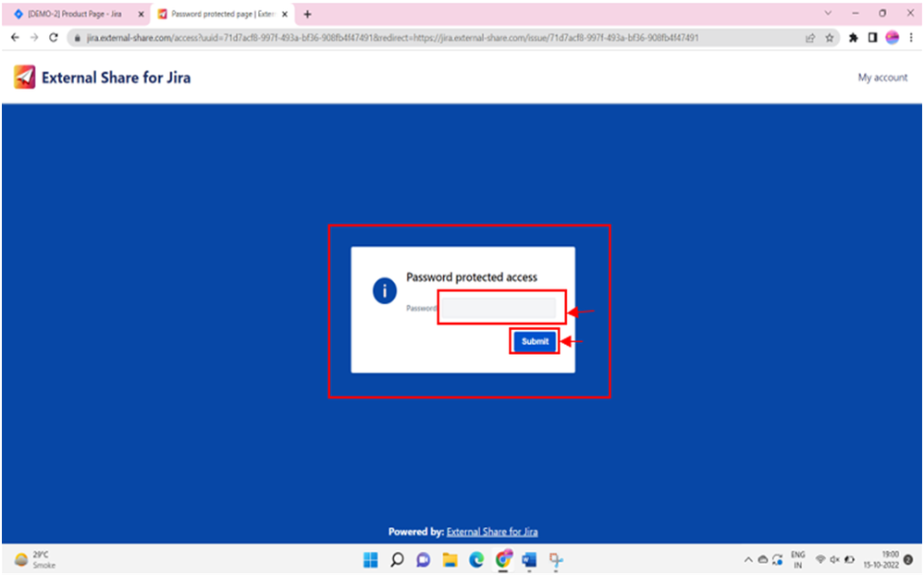The image size is (924, 576).
Task: Open Wi-Fi network settings icon
Action: click(x=819, y=559)
